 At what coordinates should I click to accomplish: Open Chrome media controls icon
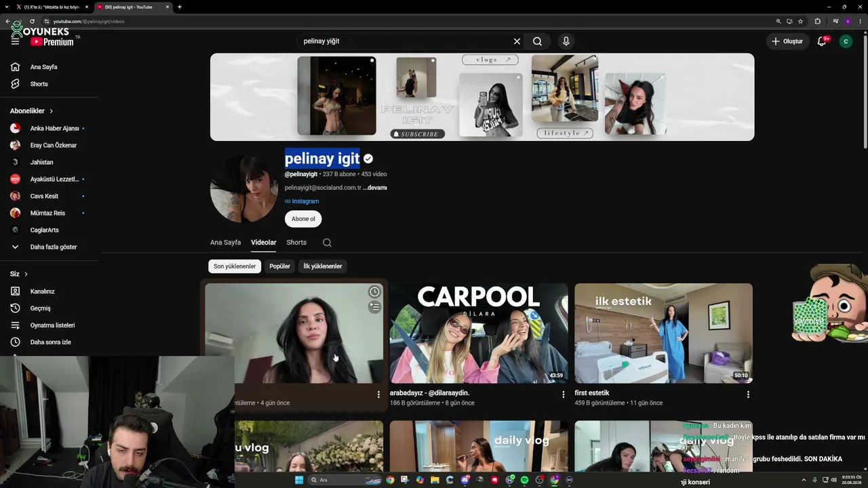tap(835, 21)
